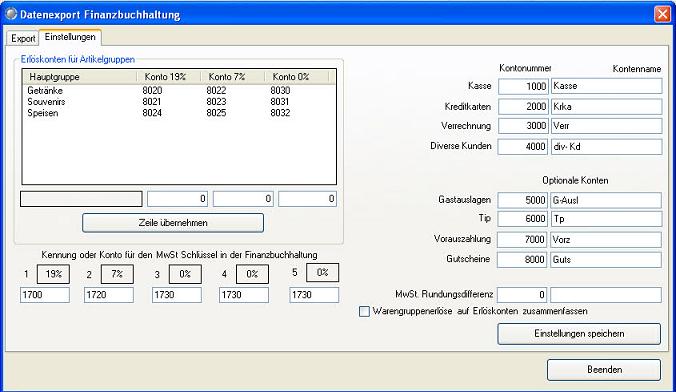The width and height of the screenshot is (676, 392).
Task: Edit Diverse Kunden name field div- Kd
Action: click(x=607, y=147)
